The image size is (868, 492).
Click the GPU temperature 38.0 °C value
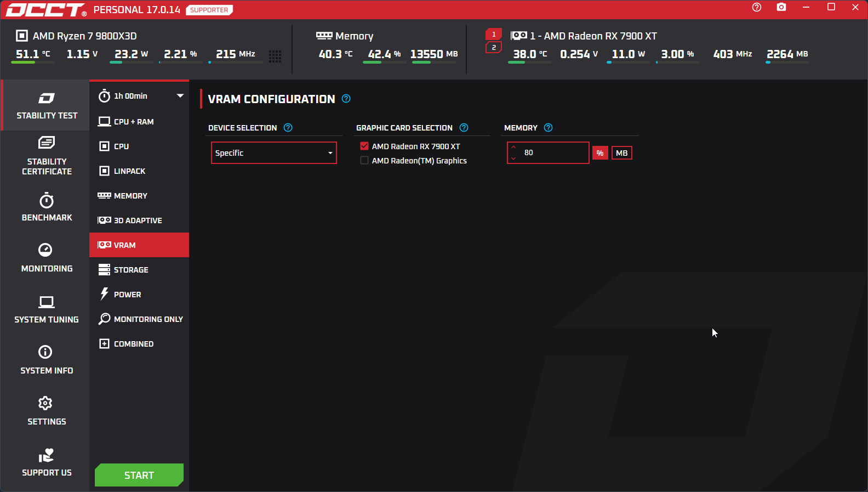pyautogui.click(x=530, y=54)
